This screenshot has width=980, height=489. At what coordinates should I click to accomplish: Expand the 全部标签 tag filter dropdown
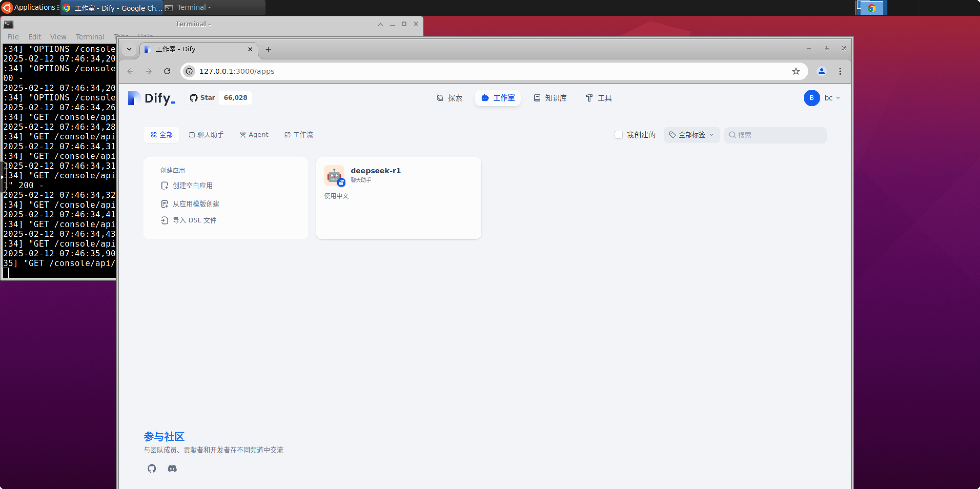pyautogui.click(x=691, y=135)
